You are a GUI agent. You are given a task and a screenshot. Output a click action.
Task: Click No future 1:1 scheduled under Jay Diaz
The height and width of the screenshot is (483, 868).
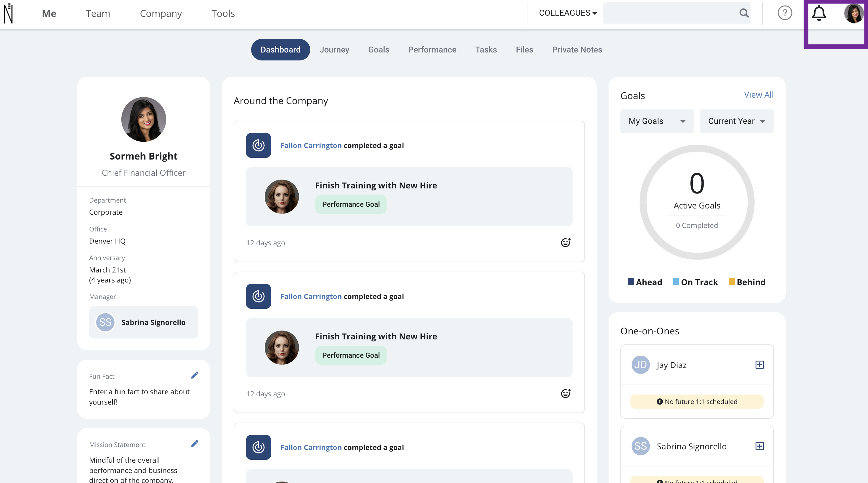pyautogui.click(x=697, y=402)
